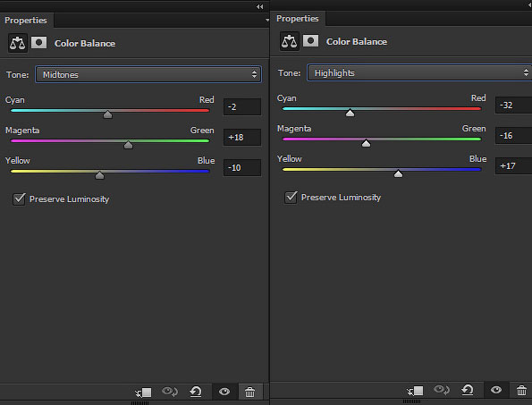Click Color Balance scales icon in left panel
The image size is (532, 405).
pos(18,43)
